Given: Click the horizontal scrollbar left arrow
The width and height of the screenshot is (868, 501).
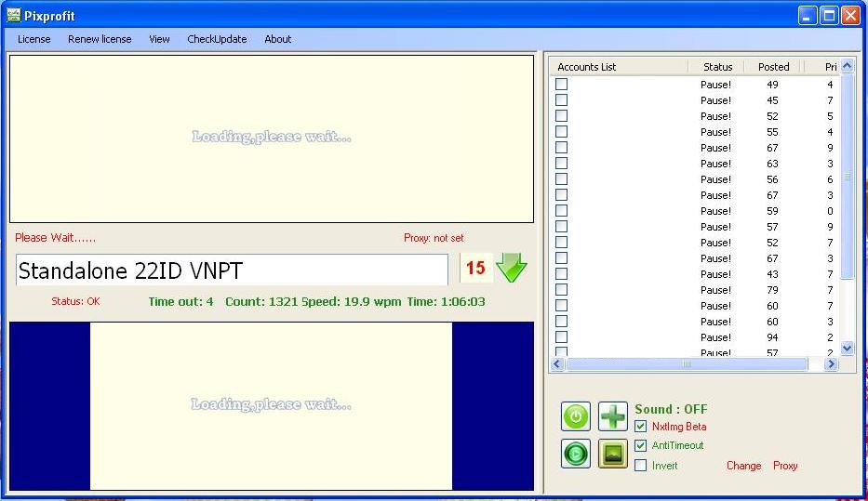Looking at the screenshot, I should (557, 363).
